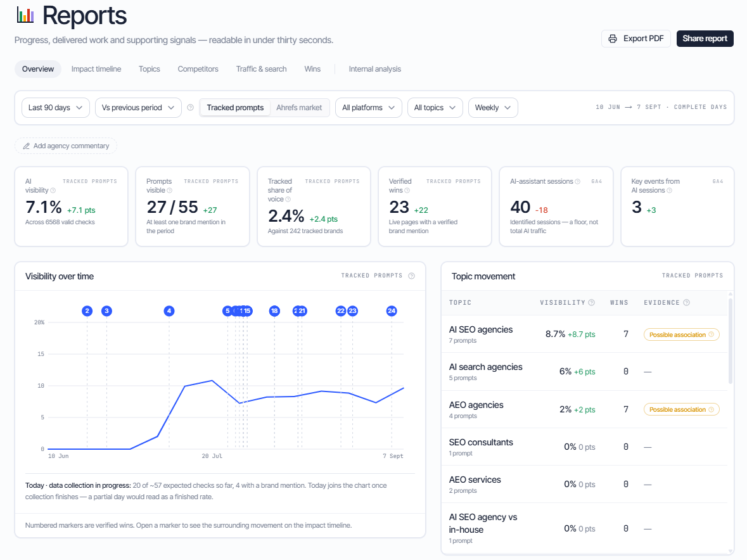
Task: Click the SEO consultants topic row
Action: [584, 447]
